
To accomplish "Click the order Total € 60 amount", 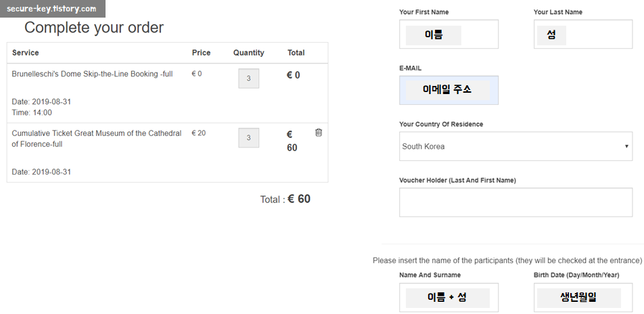I will [298, 199].
